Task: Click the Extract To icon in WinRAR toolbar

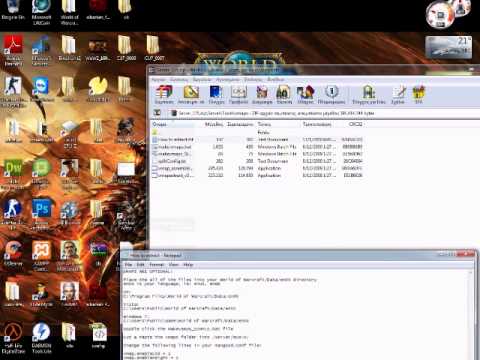Action: [191, 95]
